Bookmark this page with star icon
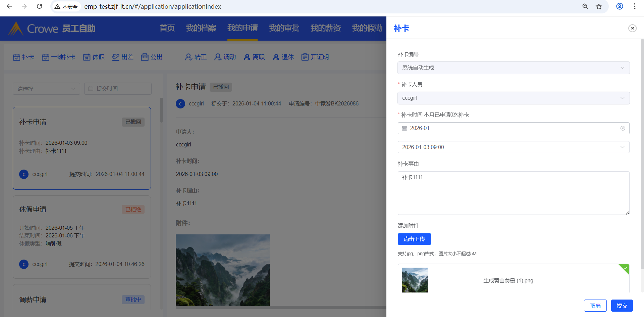The height and width of the screenshot is (317, 644). coord(599,6)
